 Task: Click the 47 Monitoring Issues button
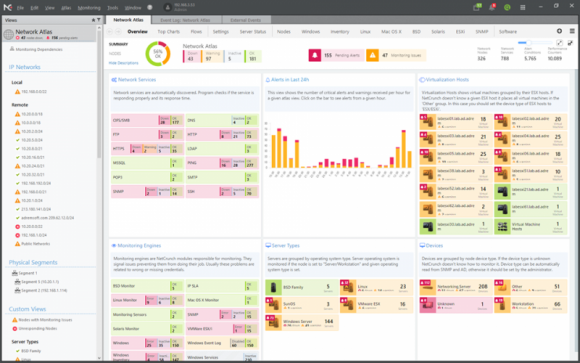tap(396, 56)
